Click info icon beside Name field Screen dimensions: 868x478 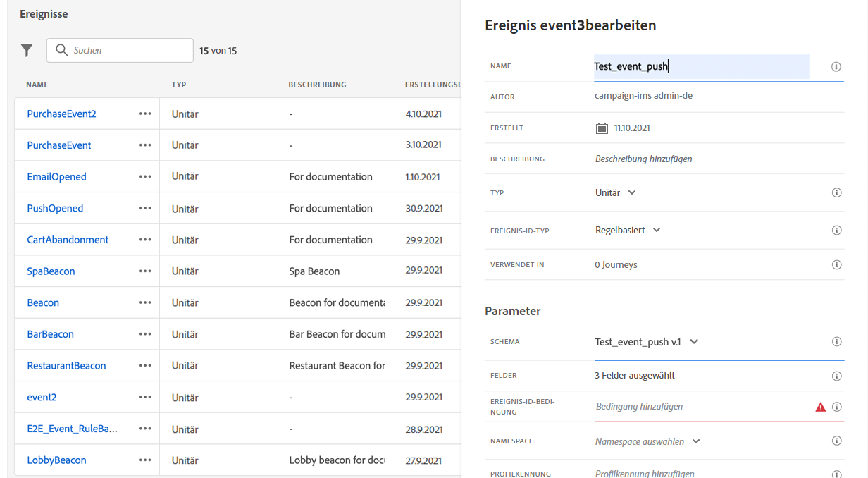[x=836, y=67]
